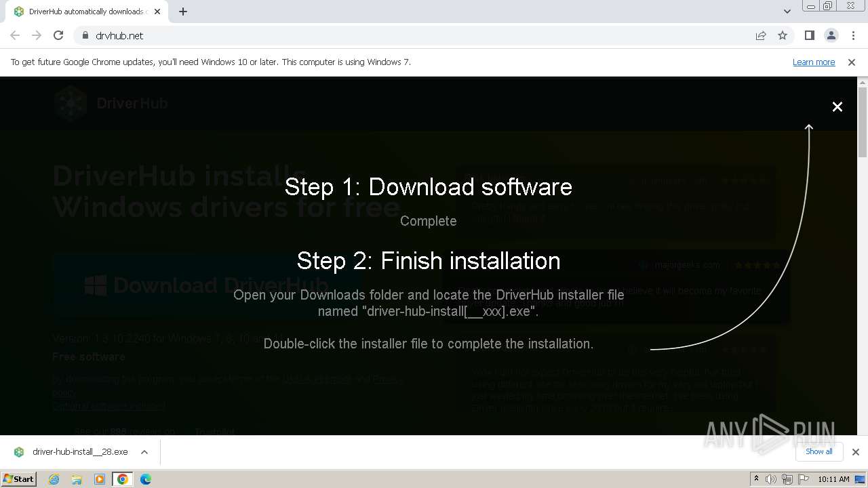Open Action Center flag icon
This screenshot has height=488, width=868.
803,479
